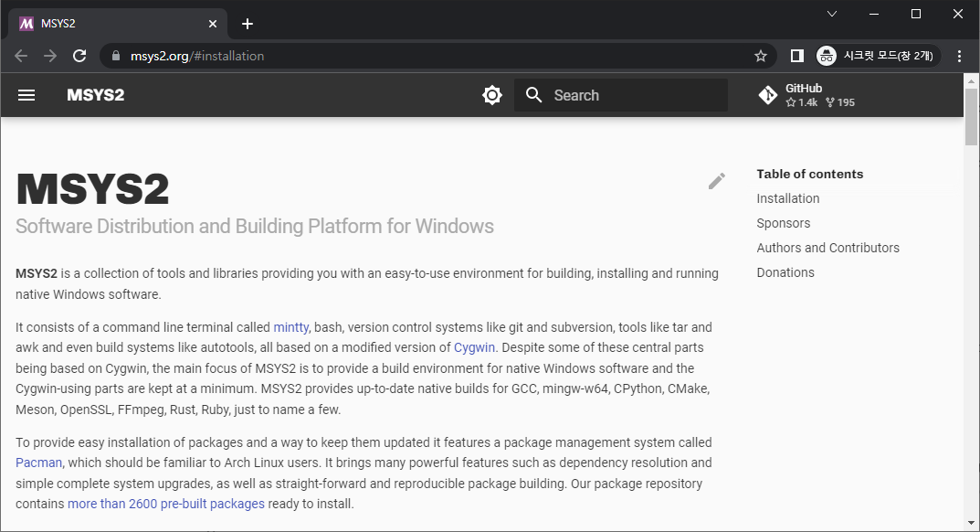This screenshot has height=532, width=980.
Task: Close the MSYS2 tab
Action: (213, 24)
